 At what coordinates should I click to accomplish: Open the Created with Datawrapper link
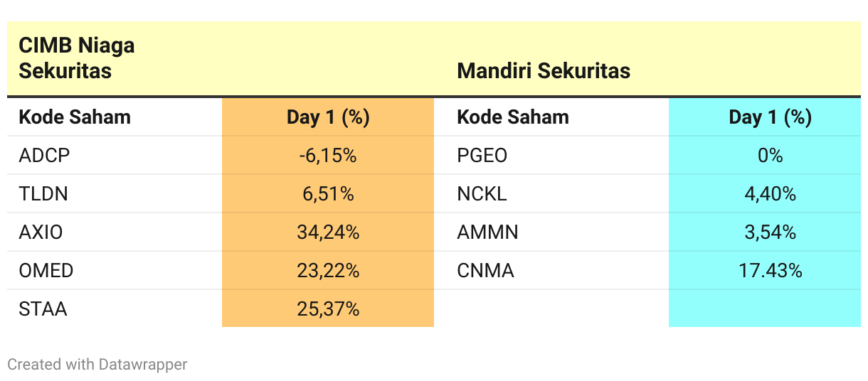point(97,365)
